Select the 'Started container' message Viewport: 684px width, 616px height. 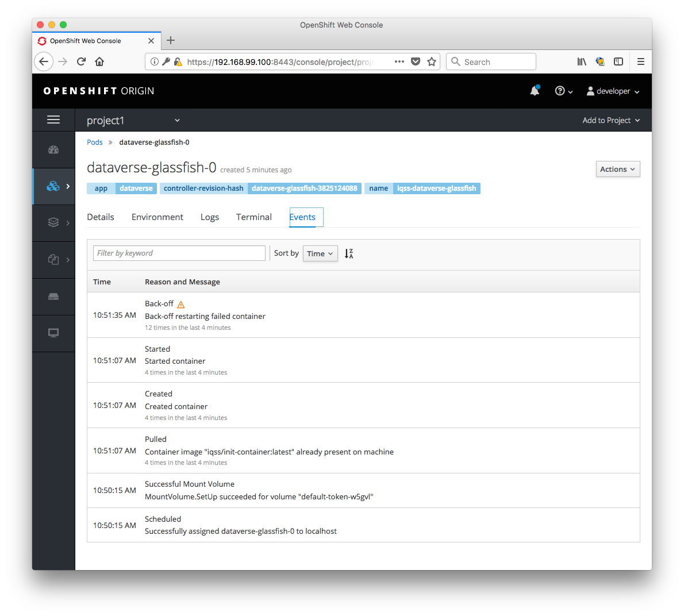tap(175, 361)
